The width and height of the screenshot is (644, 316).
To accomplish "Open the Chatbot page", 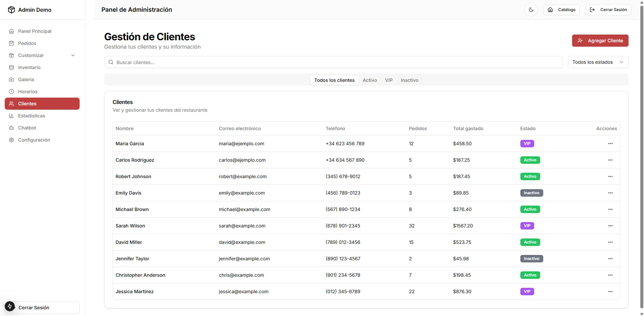I will click(27, 128).
